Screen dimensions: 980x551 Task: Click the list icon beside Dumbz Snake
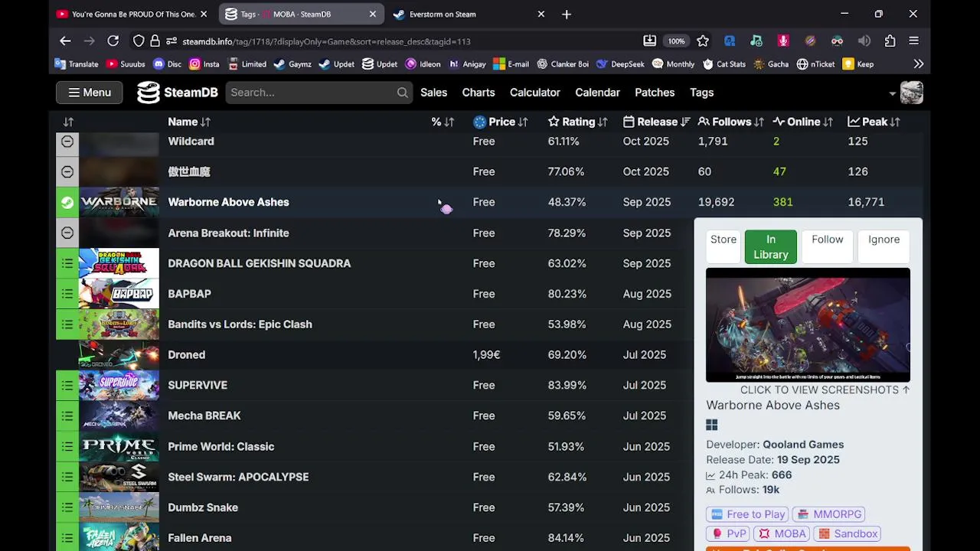point(67,507)
